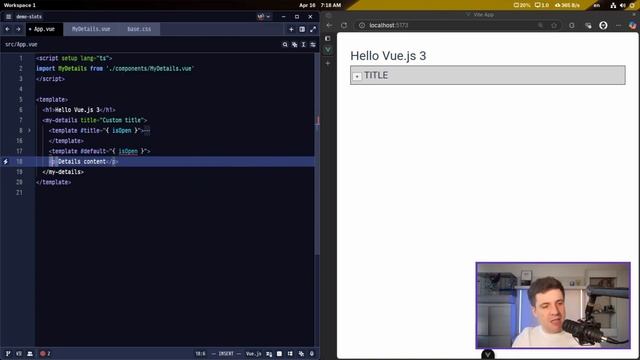This screenshot has width=640, height=360.
Task: Bookmark page with the star icon
Action: coord(554,25)
